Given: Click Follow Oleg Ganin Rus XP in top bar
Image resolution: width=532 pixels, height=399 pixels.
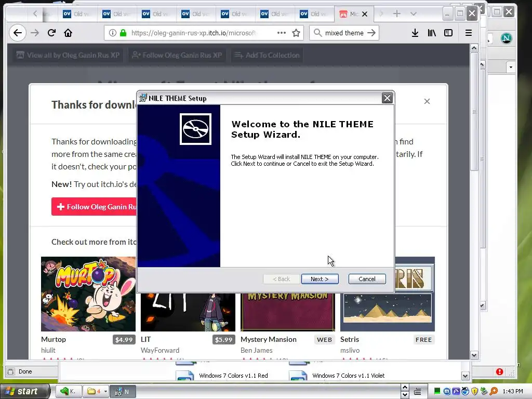Looking at the screenshot, I should point(177,55).
